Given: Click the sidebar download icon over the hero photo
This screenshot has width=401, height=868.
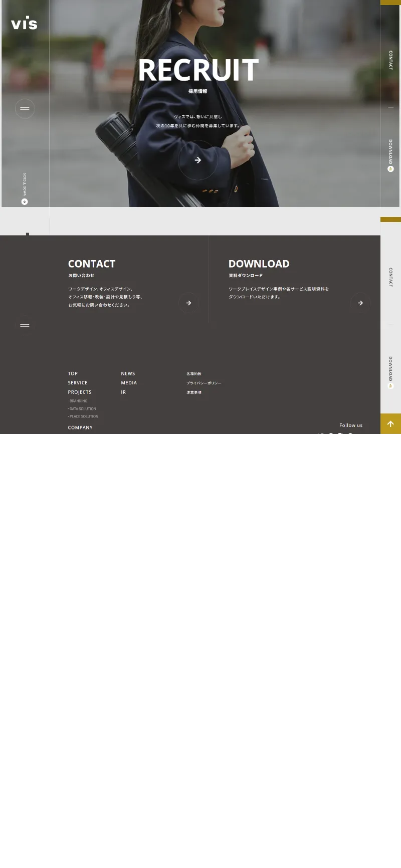Looking at the screenshot, I should pos(390,169).
